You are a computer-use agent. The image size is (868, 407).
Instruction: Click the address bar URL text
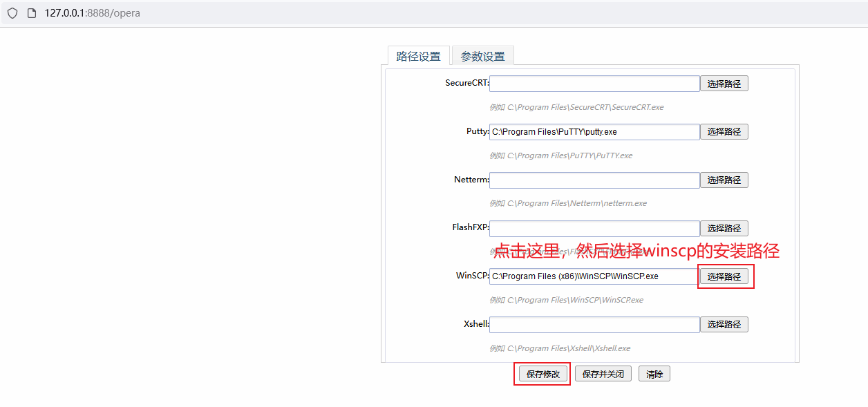click(93, 13)
